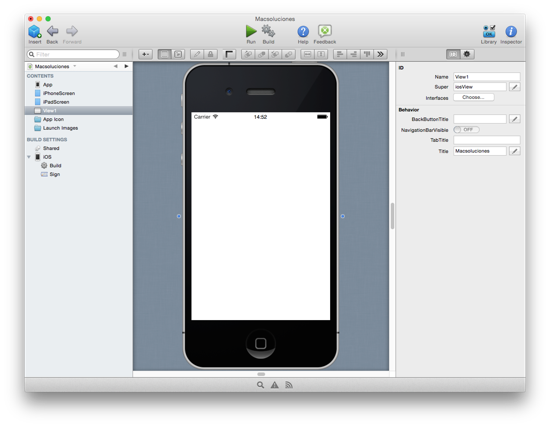This screenshot has width=550, height=427.
Task: Toggle NavigationBarVisible switch
Action: click(x=466, y=130)
